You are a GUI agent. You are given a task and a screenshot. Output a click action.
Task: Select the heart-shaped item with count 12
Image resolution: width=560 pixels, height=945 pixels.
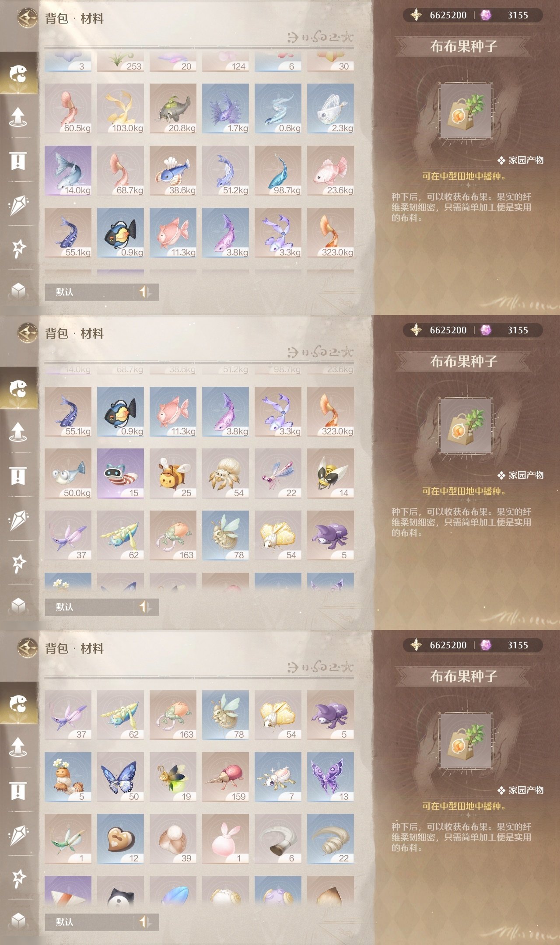(x=120, y=839)
